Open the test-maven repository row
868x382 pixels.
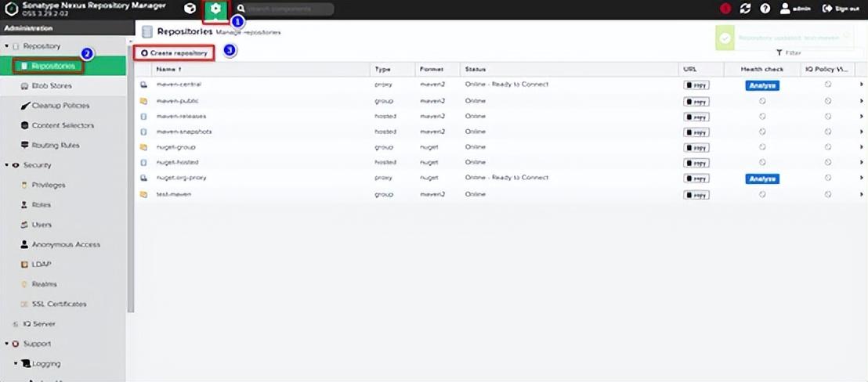pos(501,195)
